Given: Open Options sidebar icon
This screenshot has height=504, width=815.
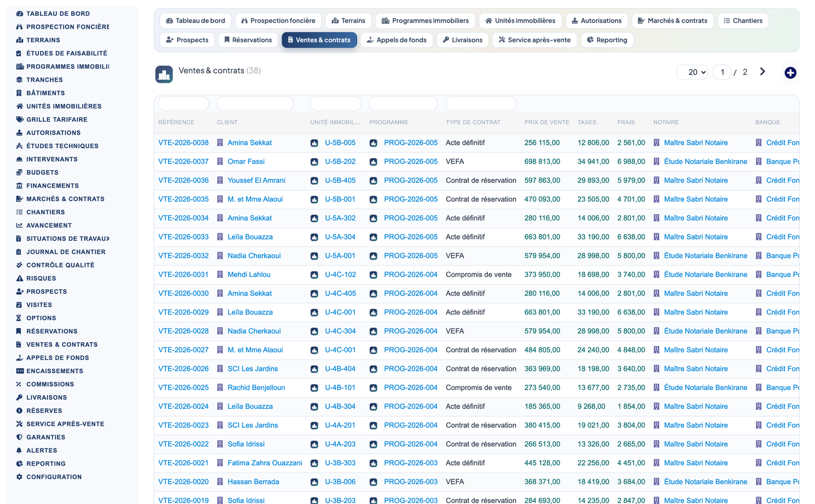Looking at the screenshot, I should pyautogui.click(x=20, y=318).
